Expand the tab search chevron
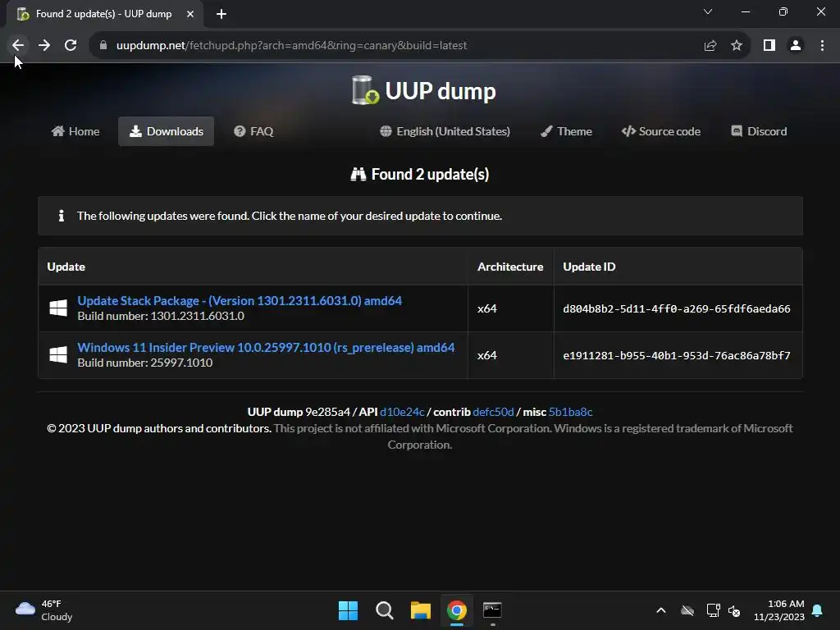The height and width of the screenshot is (630, 840). pyautogui.click(x=708, y=11)
